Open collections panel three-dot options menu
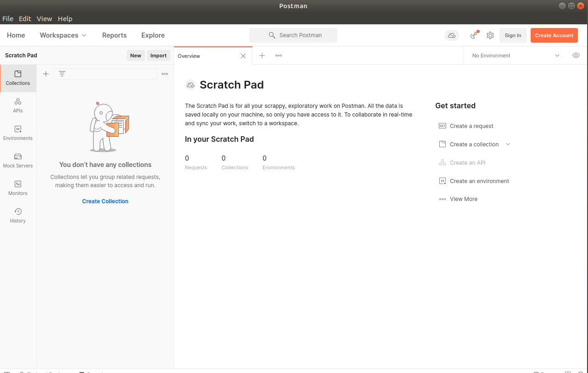The width and height of the screenshot is (588, 373). 165,74
